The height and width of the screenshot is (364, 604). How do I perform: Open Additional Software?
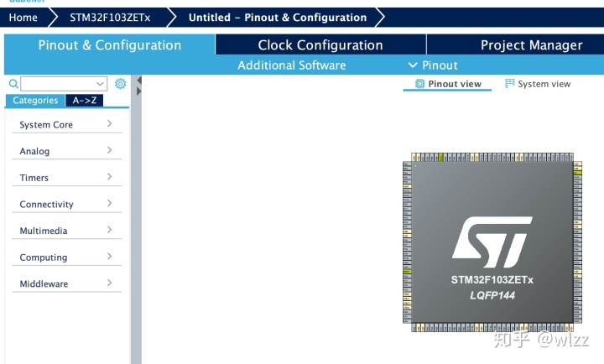pos(292,65)
